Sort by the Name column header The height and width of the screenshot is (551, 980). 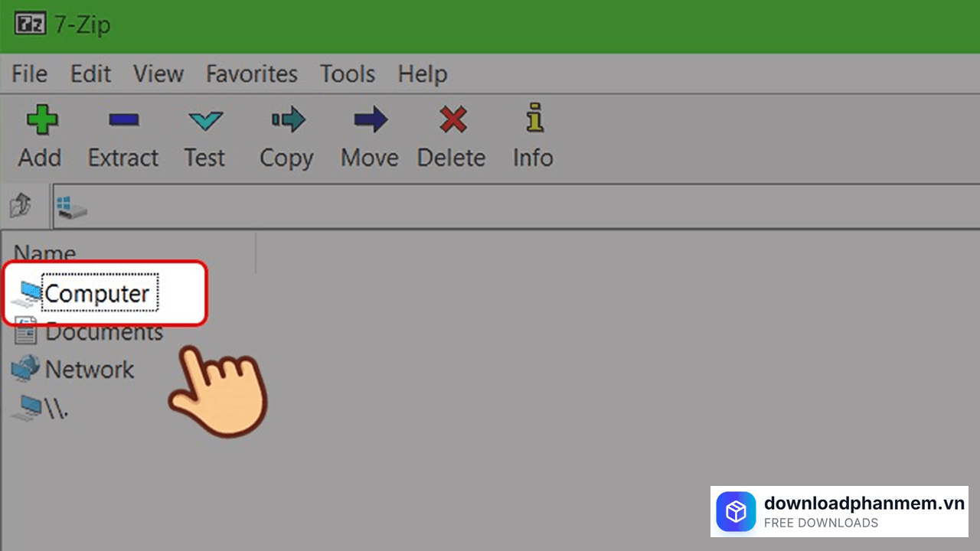[46, 253]
